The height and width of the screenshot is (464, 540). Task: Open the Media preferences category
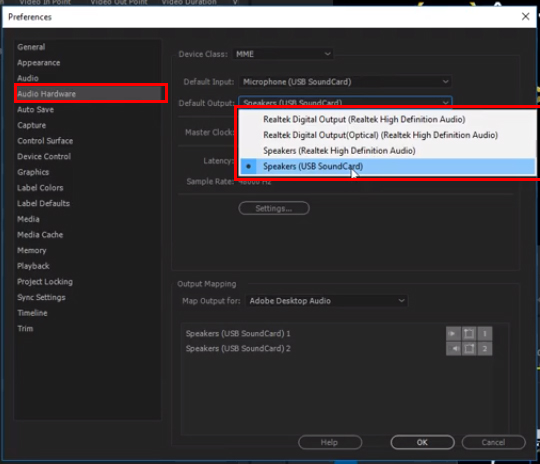pos(28,219)
